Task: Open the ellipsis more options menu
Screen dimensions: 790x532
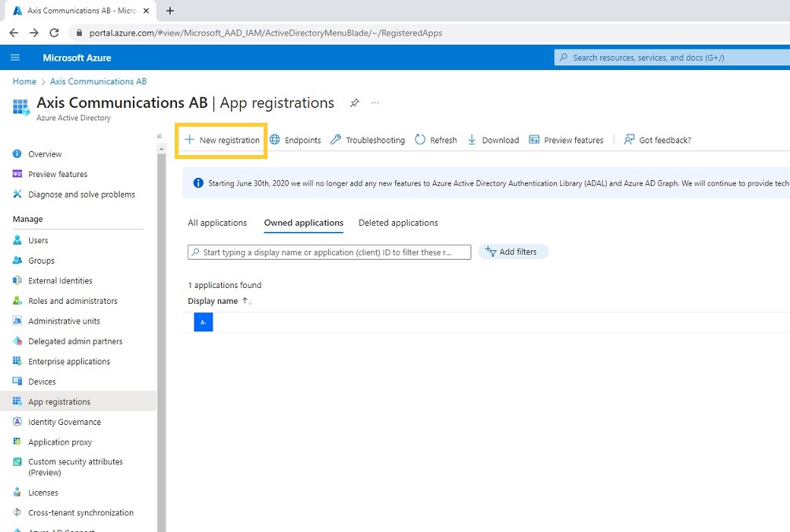Action: pyautogui.click(x=375, y=103)
